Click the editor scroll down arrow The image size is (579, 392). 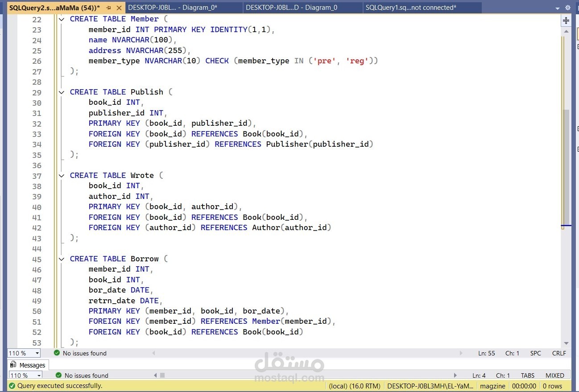[566, 343]
